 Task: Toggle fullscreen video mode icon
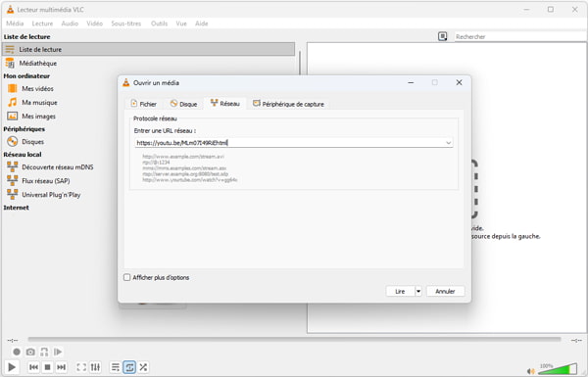[x=81, y=367]
